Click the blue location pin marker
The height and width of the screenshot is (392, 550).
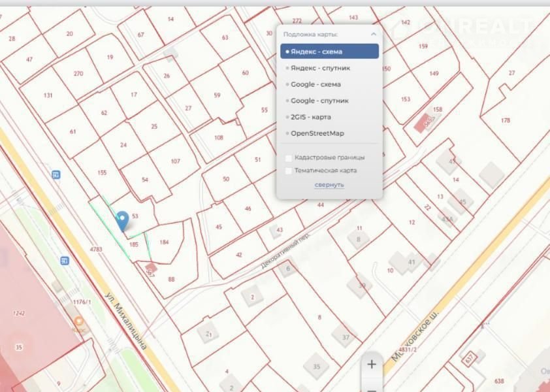click(x=121, y=220)
